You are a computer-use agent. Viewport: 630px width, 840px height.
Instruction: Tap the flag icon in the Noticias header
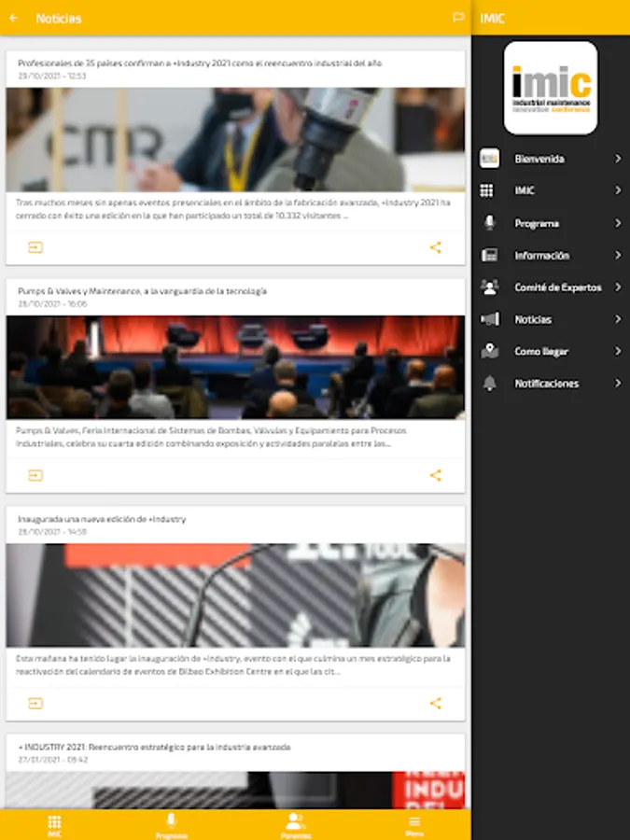(x=458, y=17)
